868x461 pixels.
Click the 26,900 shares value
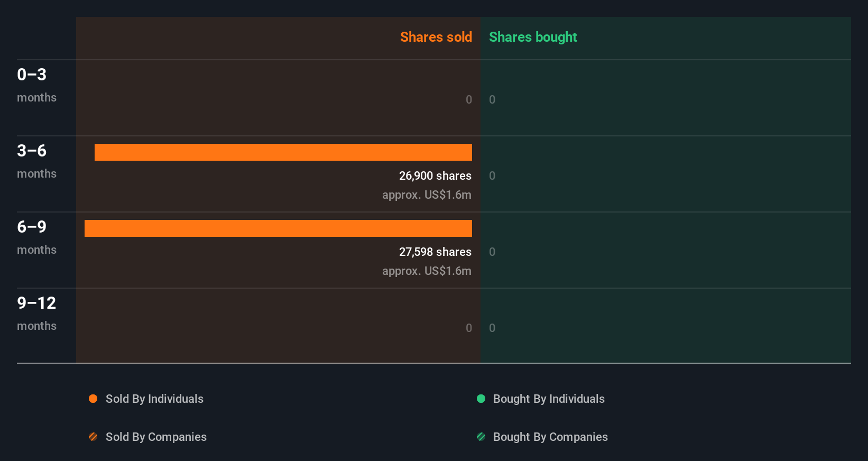[435, 176]
